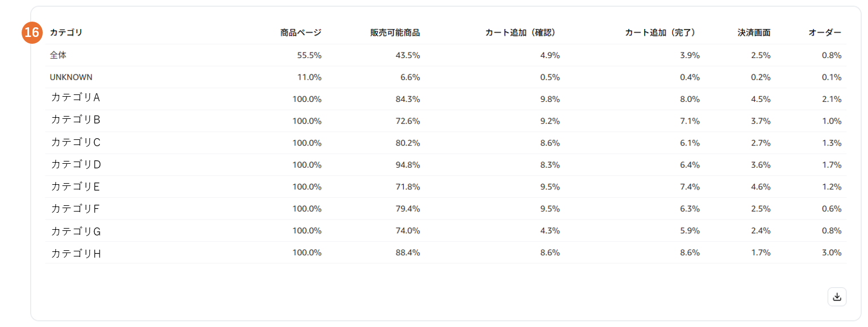
Task: Click the download icon below the table
Action: (837, 297)
